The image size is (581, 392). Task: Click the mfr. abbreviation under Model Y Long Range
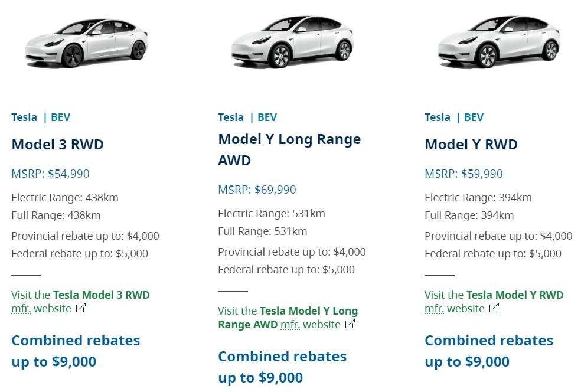click(x=290, y=324)
